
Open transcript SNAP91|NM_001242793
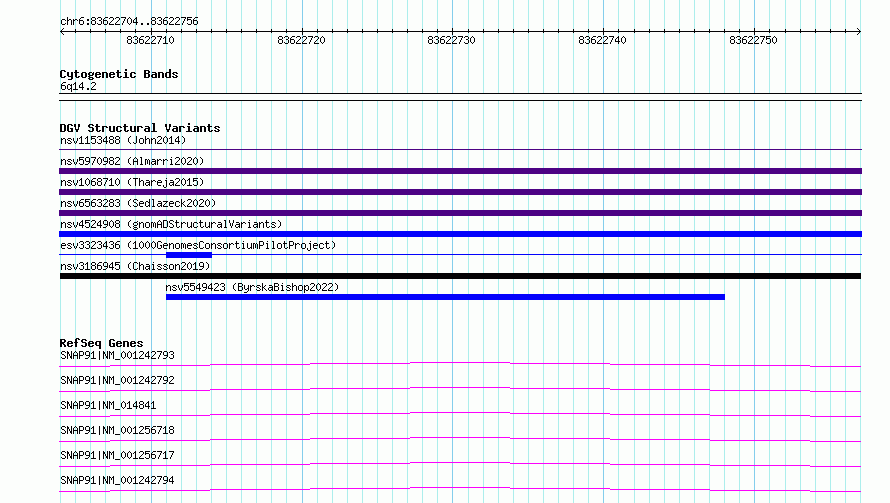[117, 355]
